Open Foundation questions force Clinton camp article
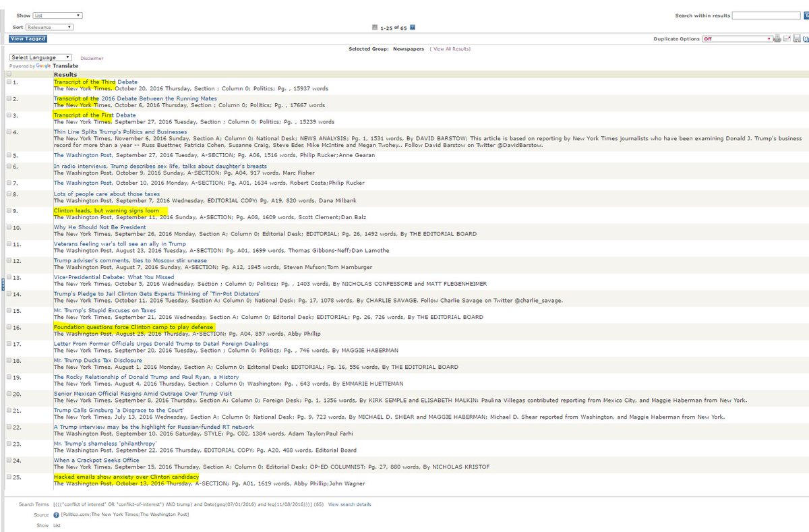 [x=133, y=327]
